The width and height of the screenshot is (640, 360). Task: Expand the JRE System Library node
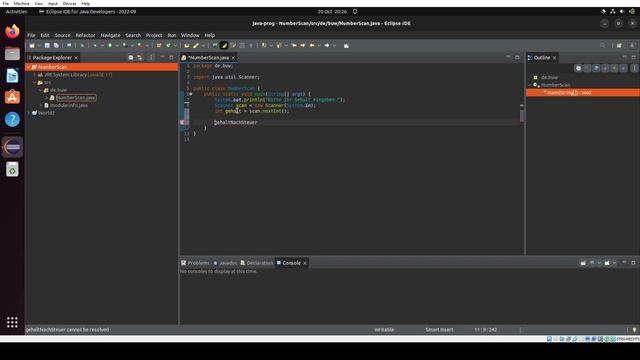pyautogui.click(x=35, y=75)
